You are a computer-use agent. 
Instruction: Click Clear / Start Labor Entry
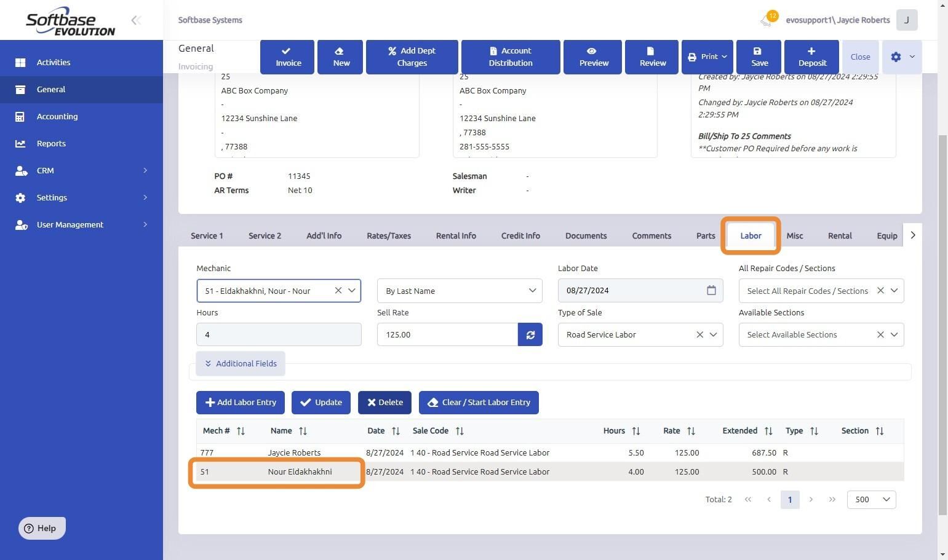(479, 402)
